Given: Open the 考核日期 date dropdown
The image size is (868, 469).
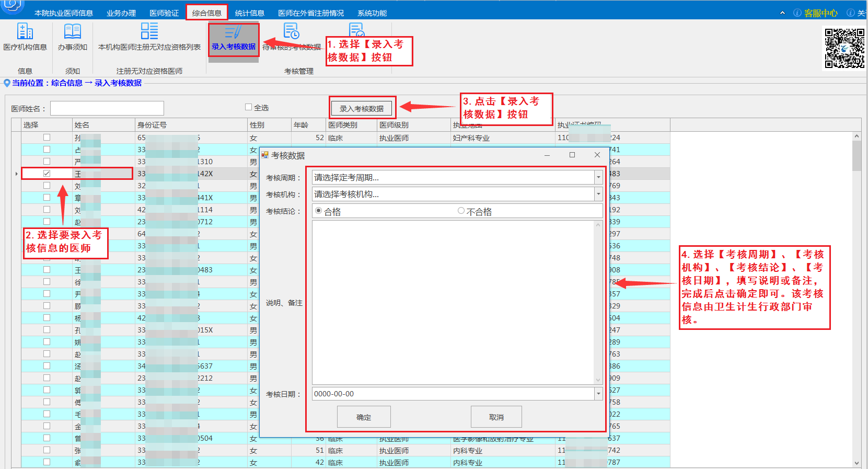Looking at the screenshot, I should (x=598, y=394).
